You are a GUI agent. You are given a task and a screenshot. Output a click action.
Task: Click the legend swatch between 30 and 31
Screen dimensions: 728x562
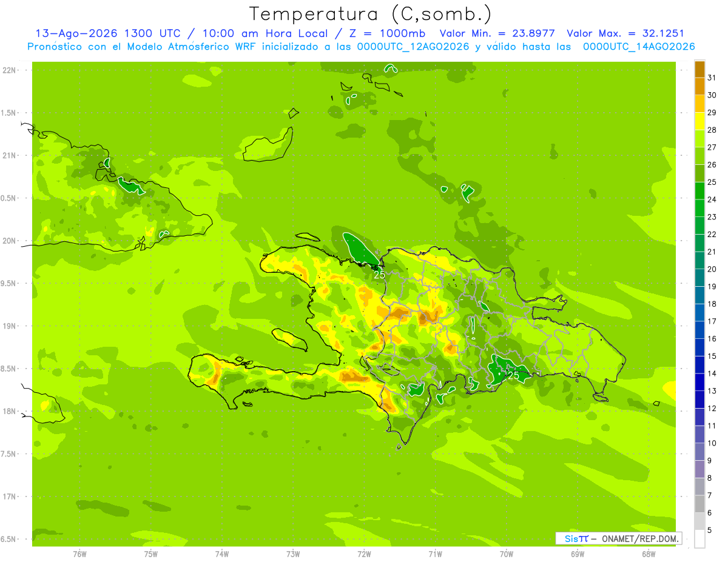coord(699,87)
